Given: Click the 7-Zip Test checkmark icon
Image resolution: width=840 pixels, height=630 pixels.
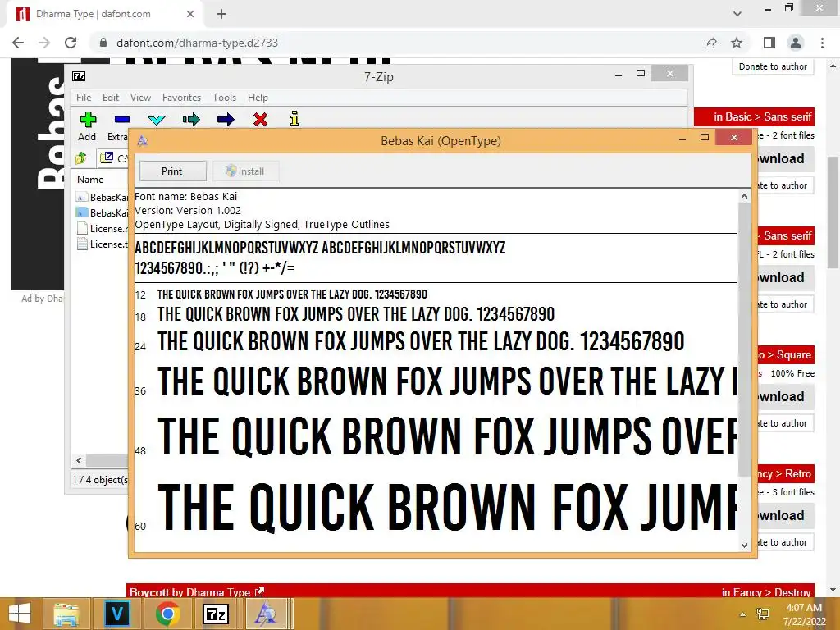Looking at the screenshot, I should point(157,120).
